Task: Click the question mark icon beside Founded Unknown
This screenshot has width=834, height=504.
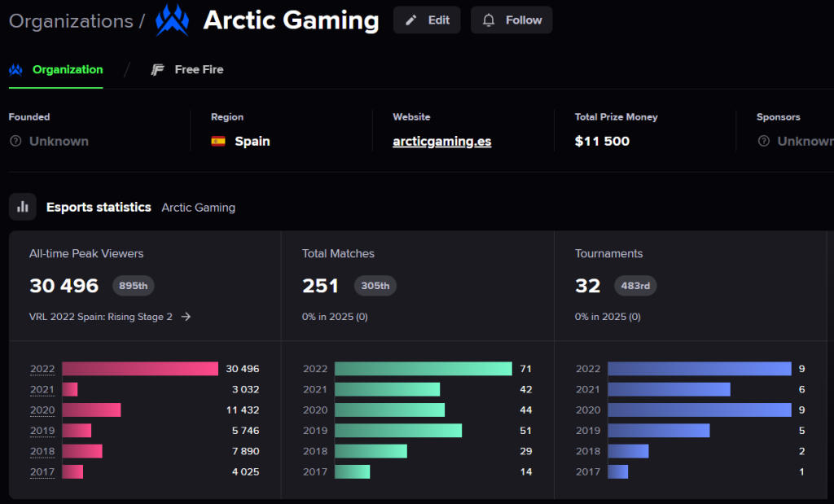Action: coord(16,141)
